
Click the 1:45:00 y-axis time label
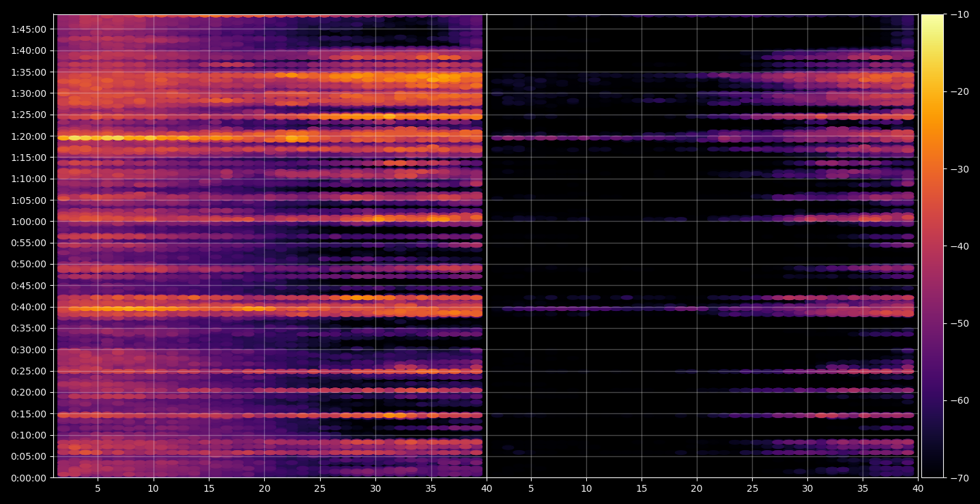coord(29,29)
